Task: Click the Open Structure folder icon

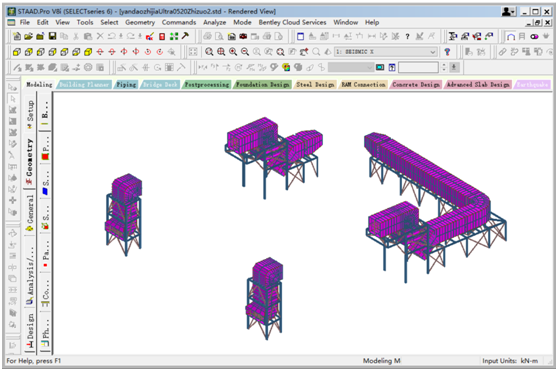Action: click(28, 36)
